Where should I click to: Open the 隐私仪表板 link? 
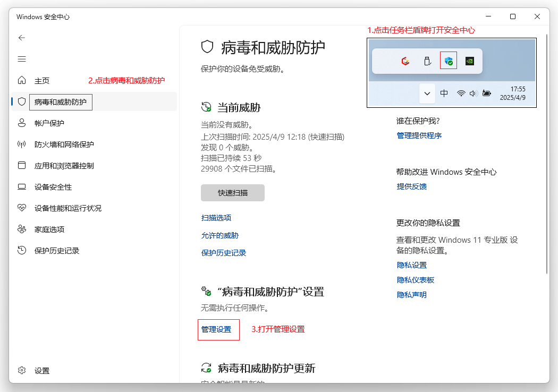coord(417,279)
